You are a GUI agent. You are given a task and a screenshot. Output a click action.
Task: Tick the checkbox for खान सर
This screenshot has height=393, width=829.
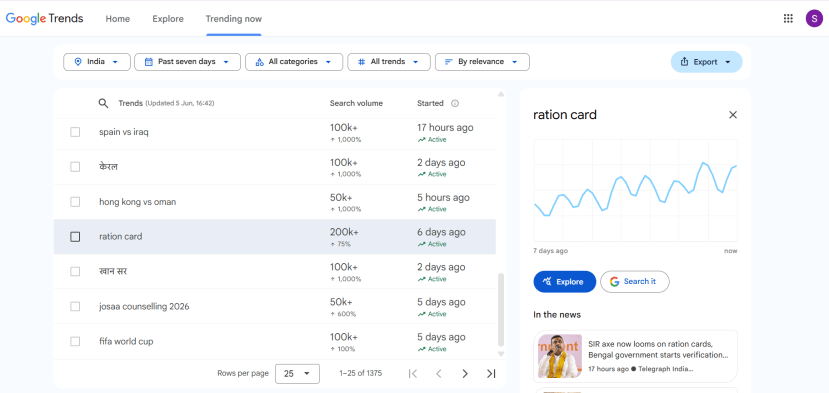(75, 271)
